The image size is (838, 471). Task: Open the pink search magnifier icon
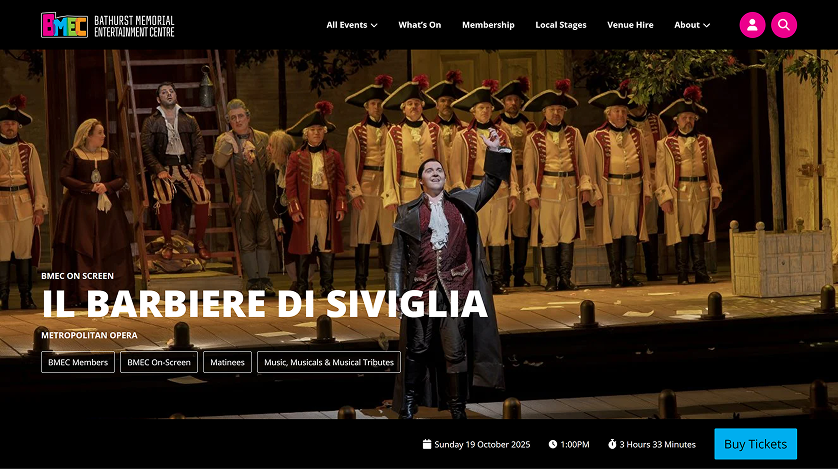click(x=783, y=25)
